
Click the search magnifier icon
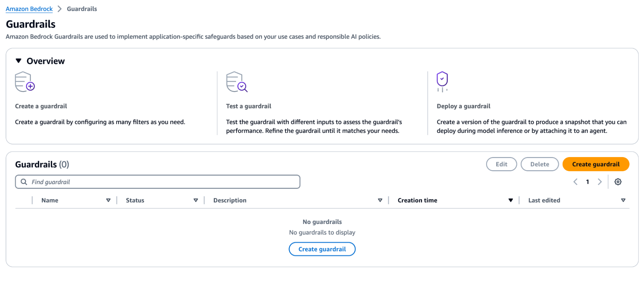click(x=24, y=182)
